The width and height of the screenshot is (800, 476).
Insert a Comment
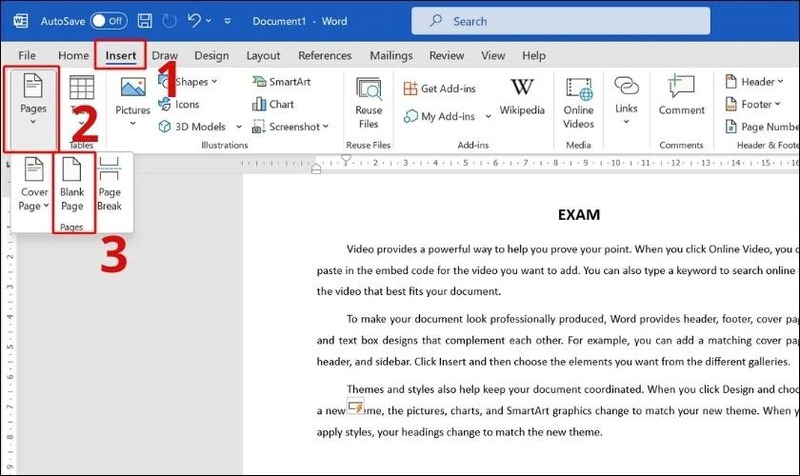(681, 95)
